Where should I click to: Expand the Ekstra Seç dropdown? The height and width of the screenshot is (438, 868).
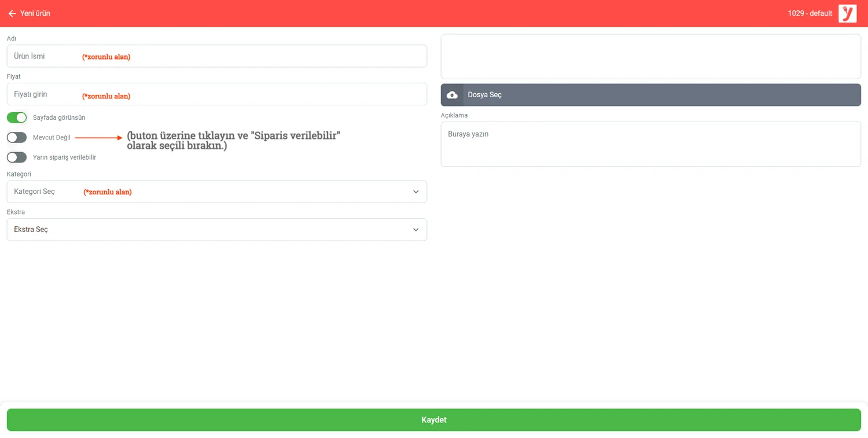(216, 230)
